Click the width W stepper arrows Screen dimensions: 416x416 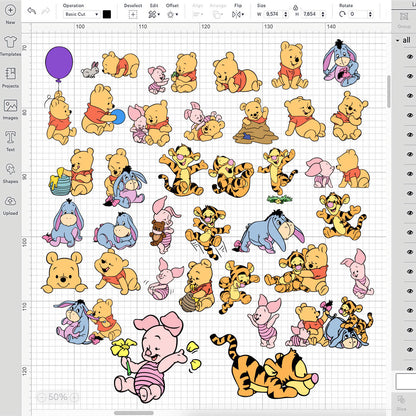coord(285,14)
